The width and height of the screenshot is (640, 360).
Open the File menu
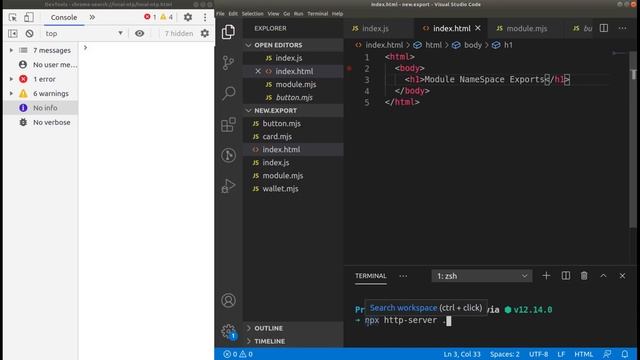coord(220,13)
